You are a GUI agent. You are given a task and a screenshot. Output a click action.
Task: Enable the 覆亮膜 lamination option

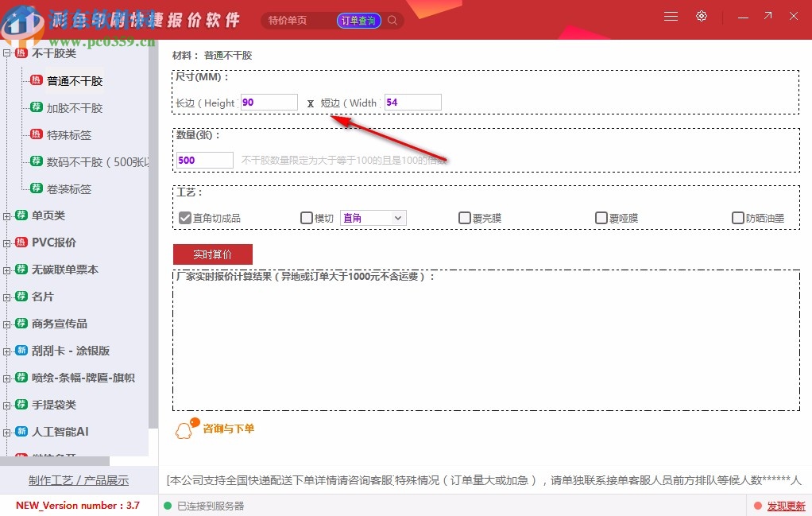click(464, 217)
